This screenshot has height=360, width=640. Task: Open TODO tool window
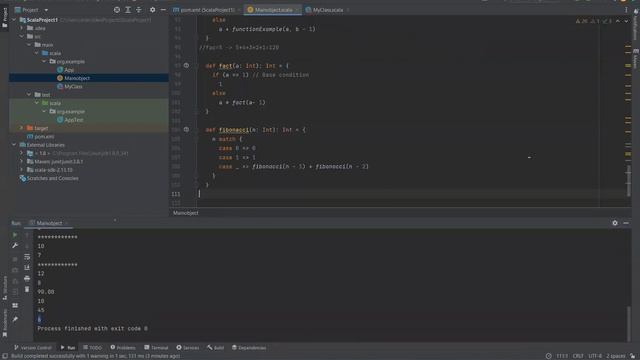pos(92,348)
